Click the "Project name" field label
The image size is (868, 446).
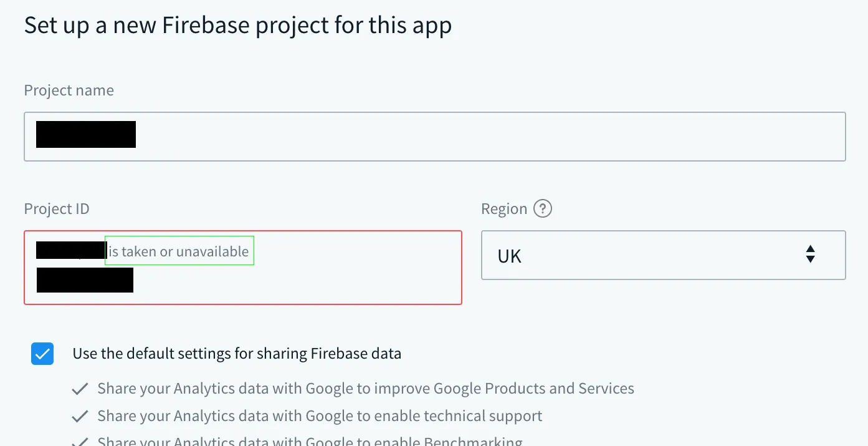point(69,90)
